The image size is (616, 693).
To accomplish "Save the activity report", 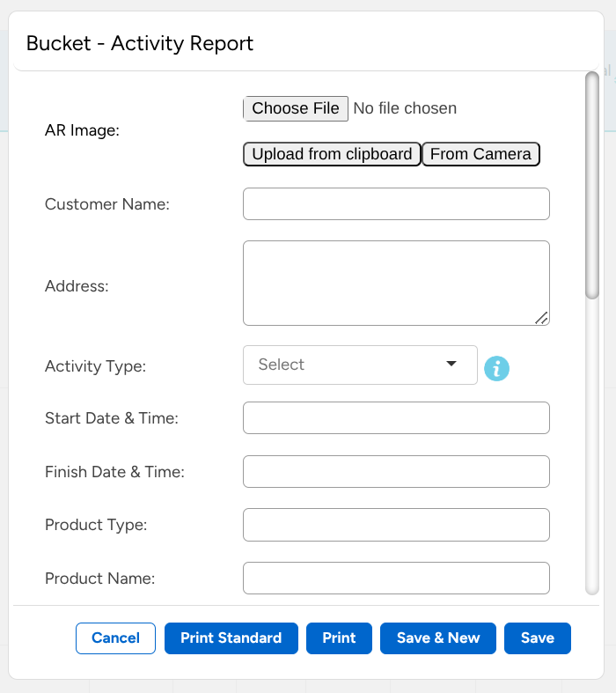I will 537,638.
